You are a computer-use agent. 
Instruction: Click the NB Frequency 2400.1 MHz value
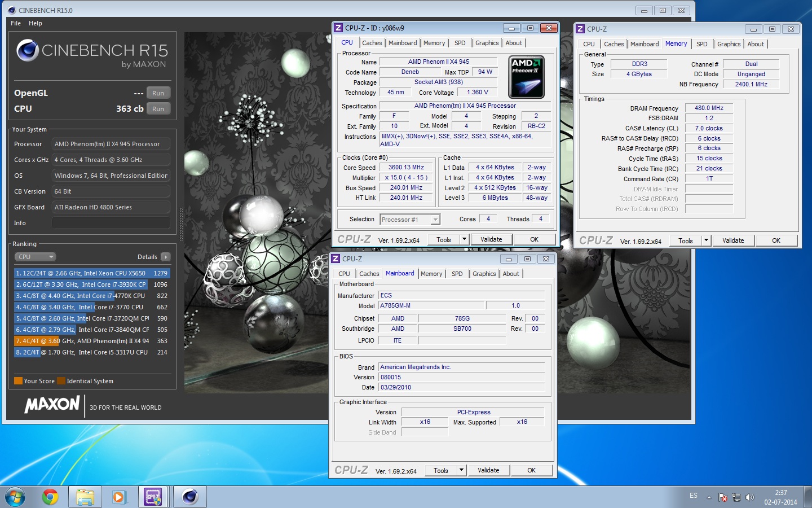[x=751, y=84]
